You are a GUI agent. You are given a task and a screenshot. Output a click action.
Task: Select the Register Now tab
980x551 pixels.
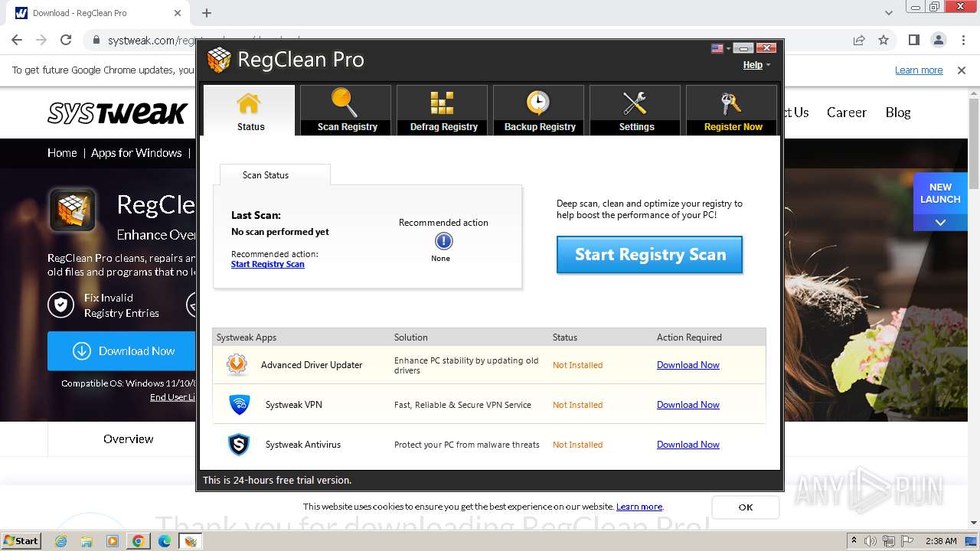731,110
